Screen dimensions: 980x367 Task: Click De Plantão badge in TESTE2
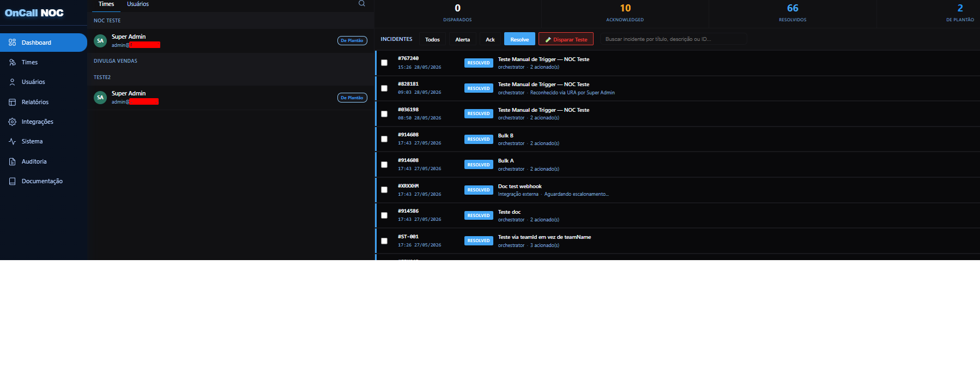(352, 98)
